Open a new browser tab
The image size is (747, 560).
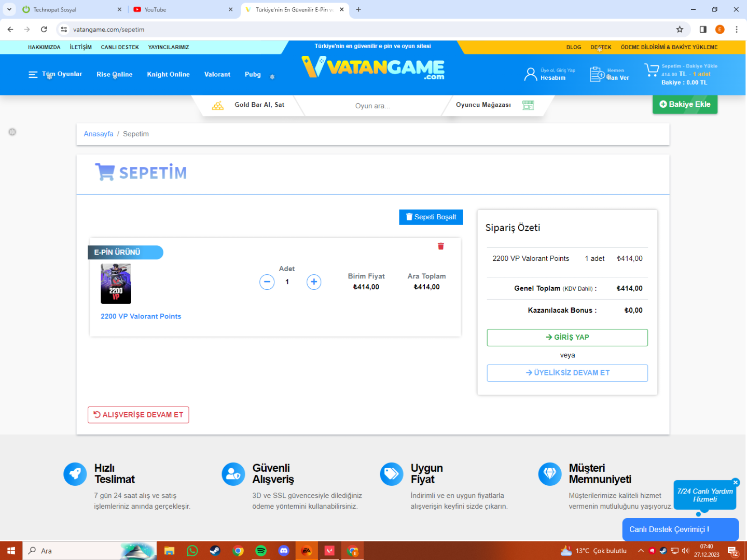point(358,9)
